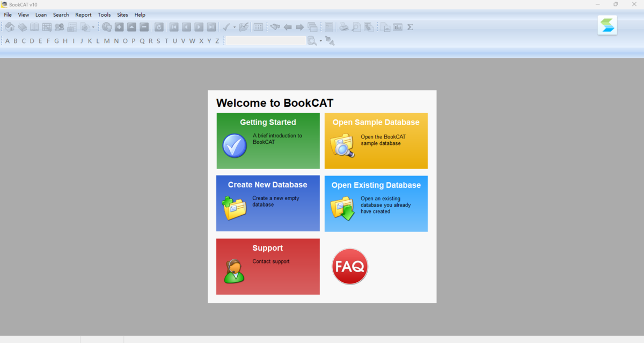Click the printer icon in the toolbar

coord(343,27)
